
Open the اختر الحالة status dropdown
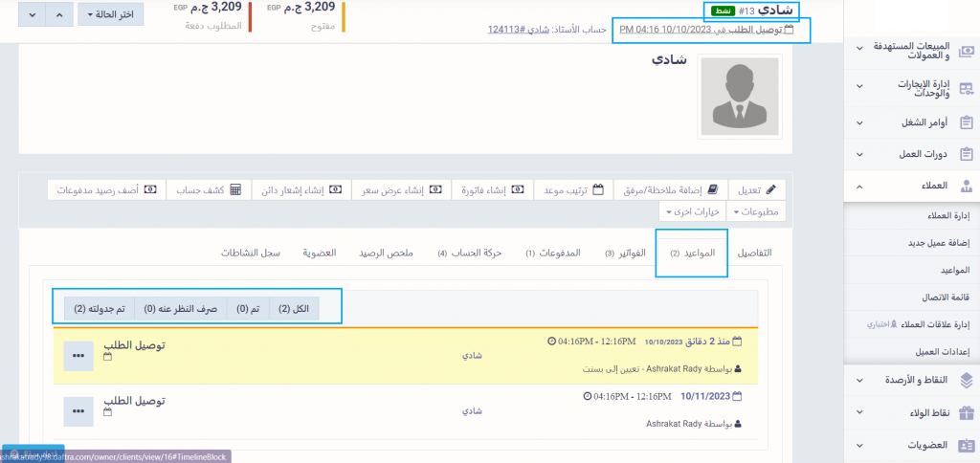(x=110, y=15)
